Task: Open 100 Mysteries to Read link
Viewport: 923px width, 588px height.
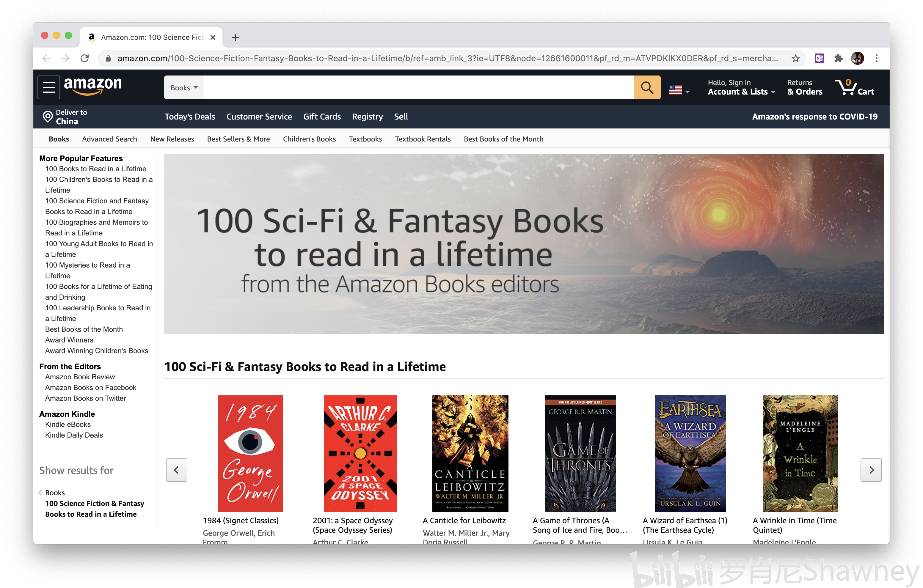Action: coord(87,271)
